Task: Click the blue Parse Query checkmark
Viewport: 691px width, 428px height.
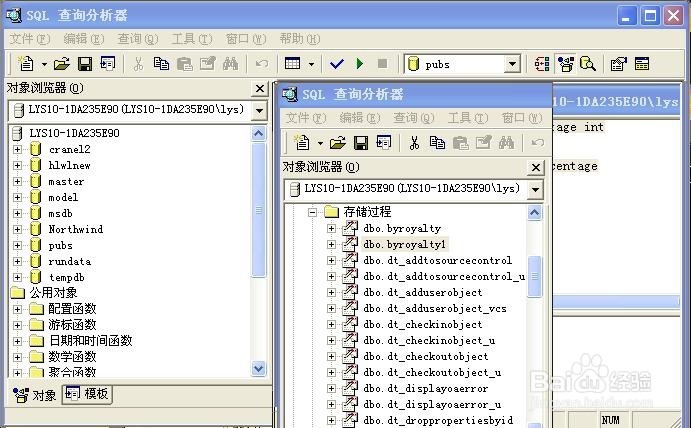Action: pos(337,64)
